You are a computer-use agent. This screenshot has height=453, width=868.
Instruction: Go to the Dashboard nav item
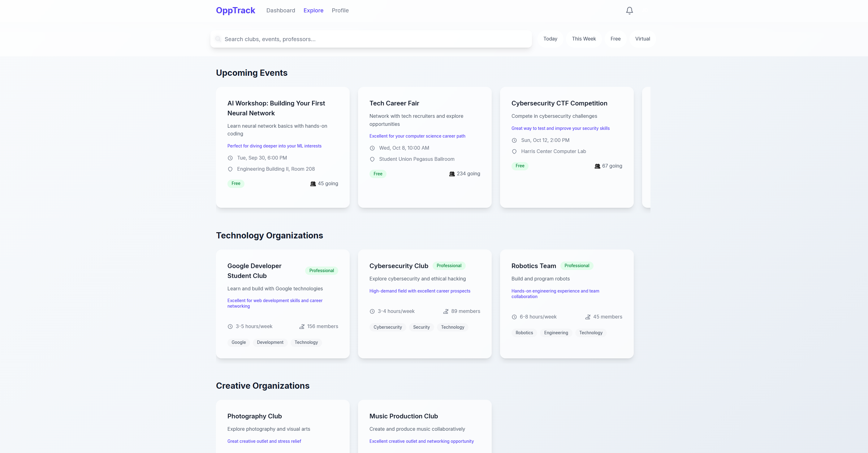pyautogui.click(x=280, y=11)
